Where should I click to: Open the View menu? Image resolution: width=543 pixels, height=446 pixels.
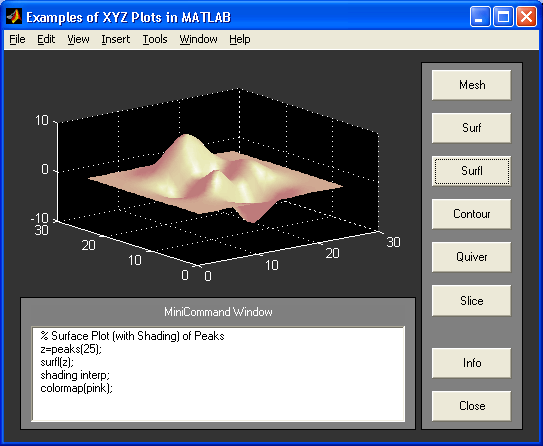[x=78, y=39]
